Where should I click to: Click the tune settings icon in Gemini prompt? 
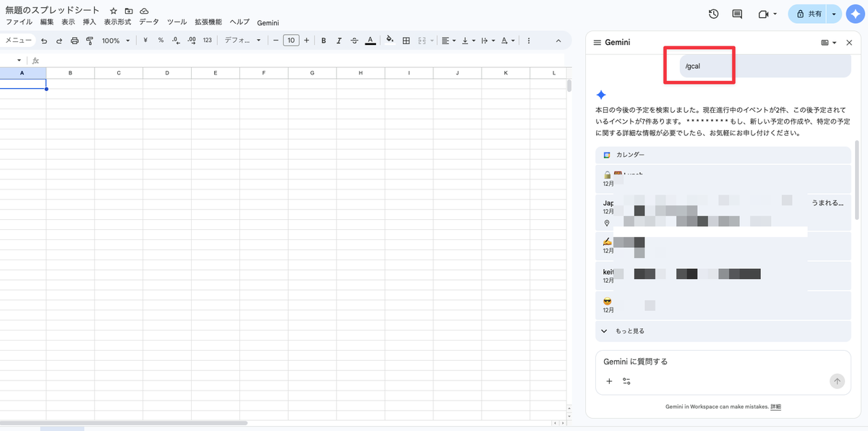click(626, 381)
